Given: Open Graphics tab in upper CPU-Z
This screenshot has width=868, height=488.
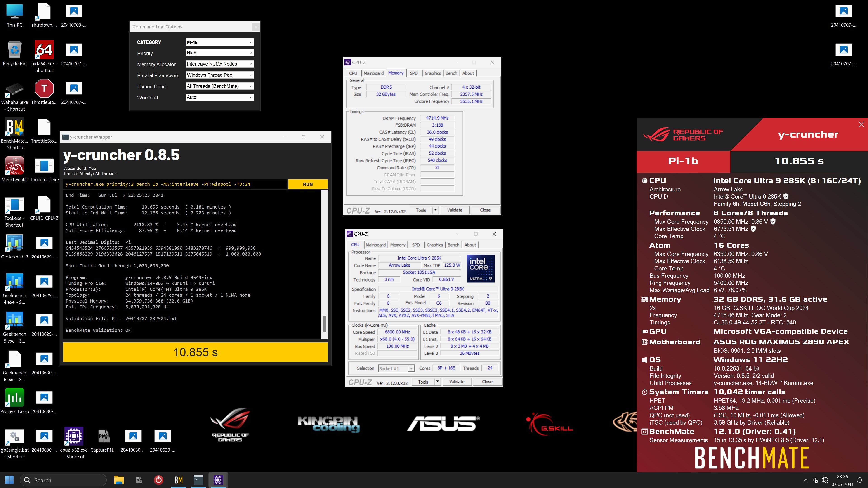Looking at the screenshot, I should (433, 73).
